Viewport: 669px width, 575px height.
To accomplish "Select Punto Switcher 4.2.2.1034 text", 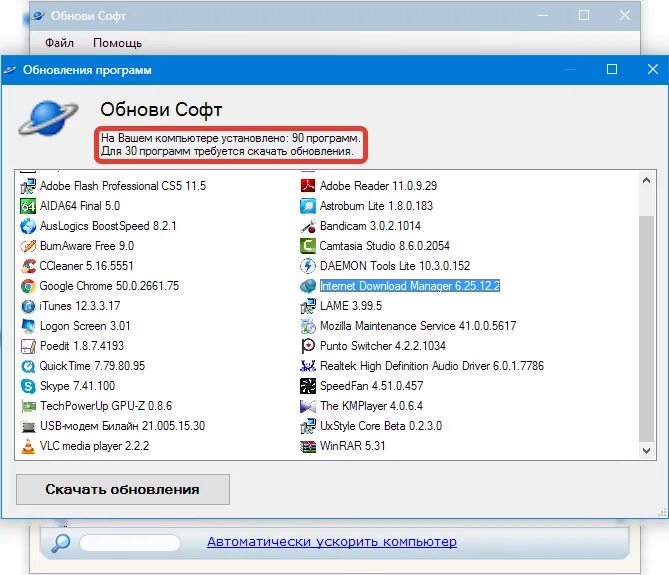I will pyautogui.click(x=383, y=346).
